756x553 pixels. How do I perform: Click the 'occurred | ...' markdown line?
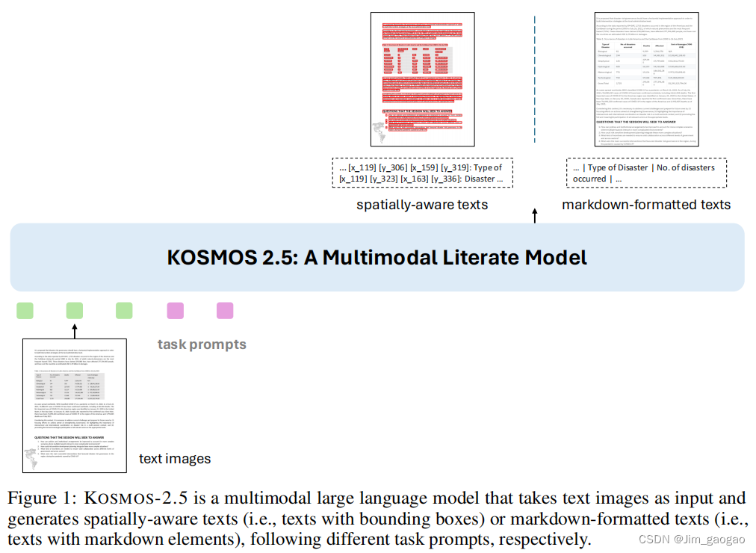pyautogui.click(x=598, y=179)
